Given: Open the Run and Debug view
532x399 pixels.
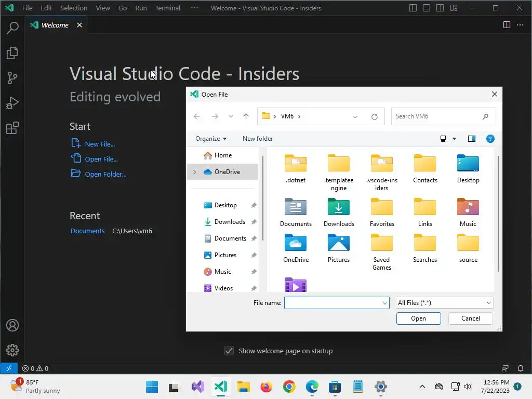Looking at the screenshot, I should click(12, 103).
